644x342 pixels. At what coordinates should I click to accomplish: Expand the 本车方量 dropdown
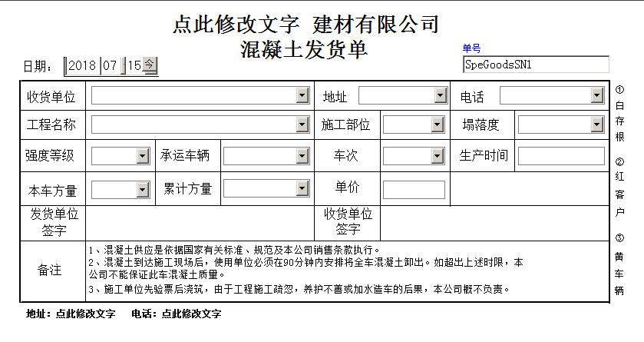(x=142, y=189)
